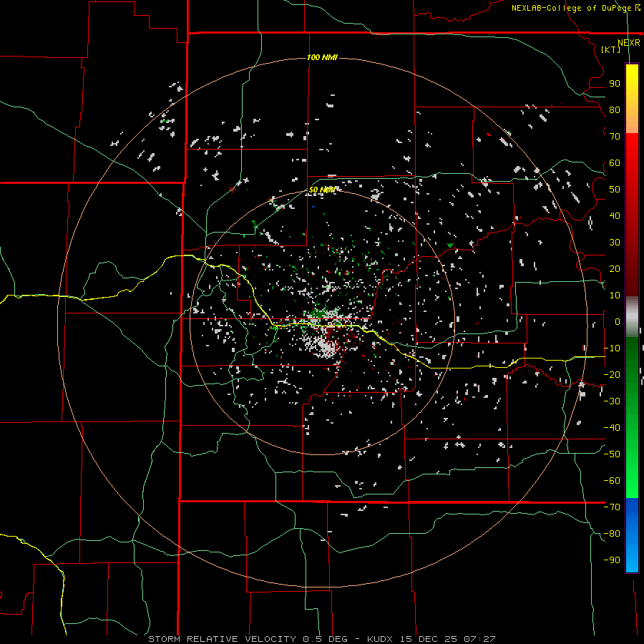Image resolution: width=644 pixels, height=644 pixels.
Task: Select the 20 value on the velocity scale
Action: tap(615, 269)
